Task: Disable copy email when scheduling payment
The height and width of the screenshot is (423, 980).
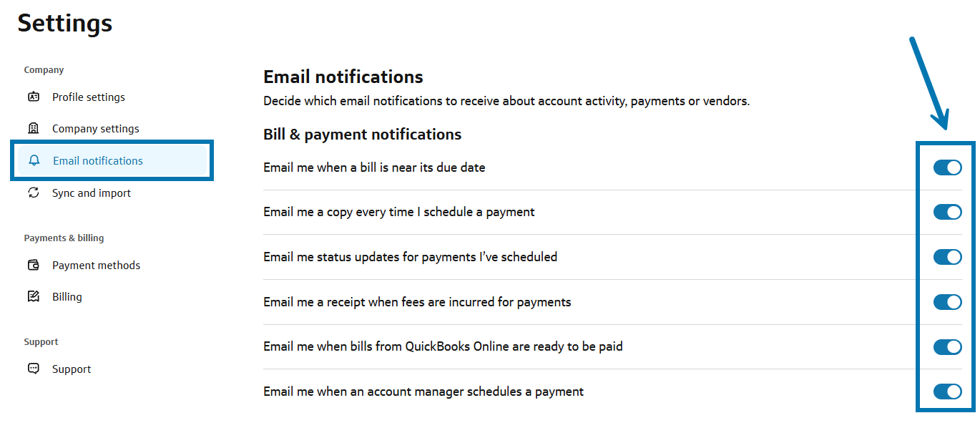Action: [x=947, y=212]
